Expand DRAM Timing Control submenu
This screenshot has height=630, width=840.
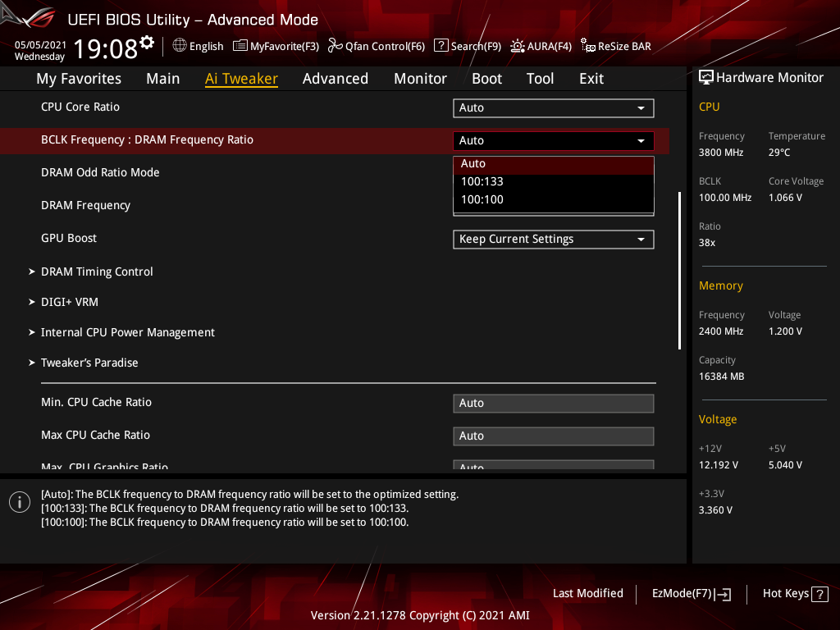click(97, 272)
